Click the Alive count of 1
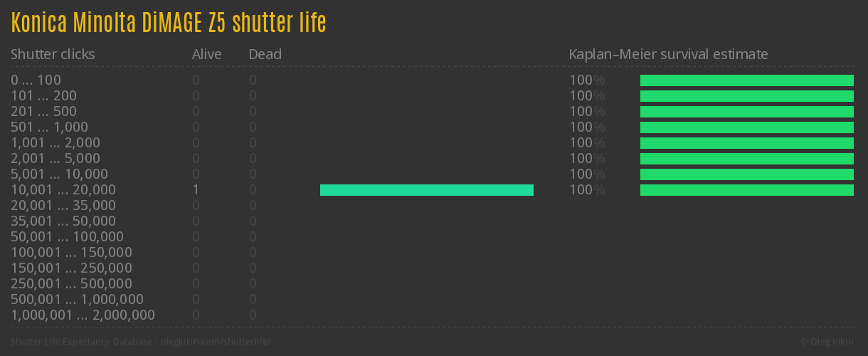The height and width of the screenshot is (356, 868). (195, 190)
